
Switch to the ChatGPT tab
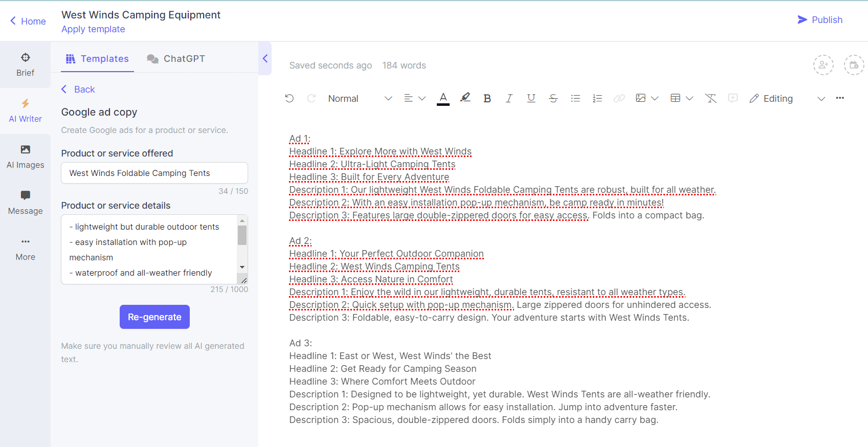pyautogui.click(x=176, y=59)
